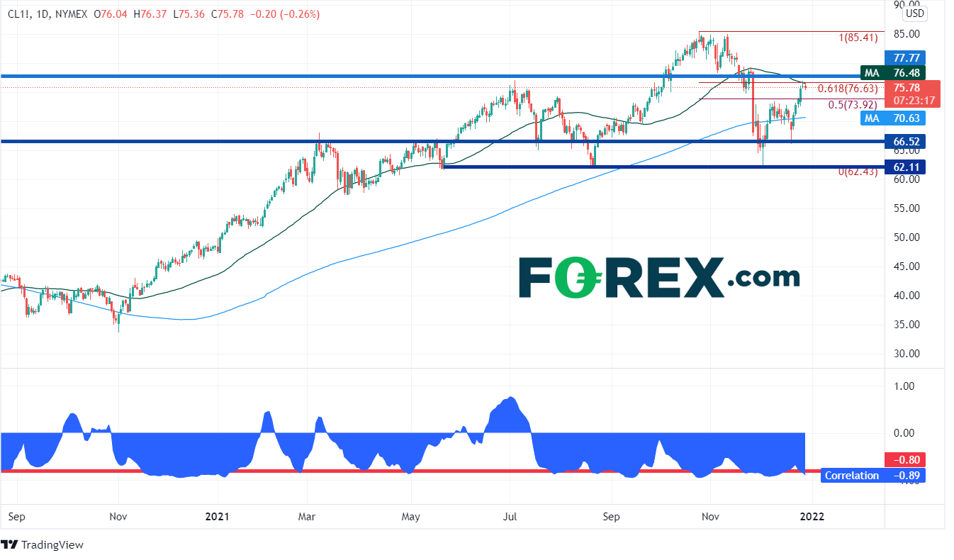Click the 30.00 price axis label
This screenshot has height=560, width=954.
point(906,354)
